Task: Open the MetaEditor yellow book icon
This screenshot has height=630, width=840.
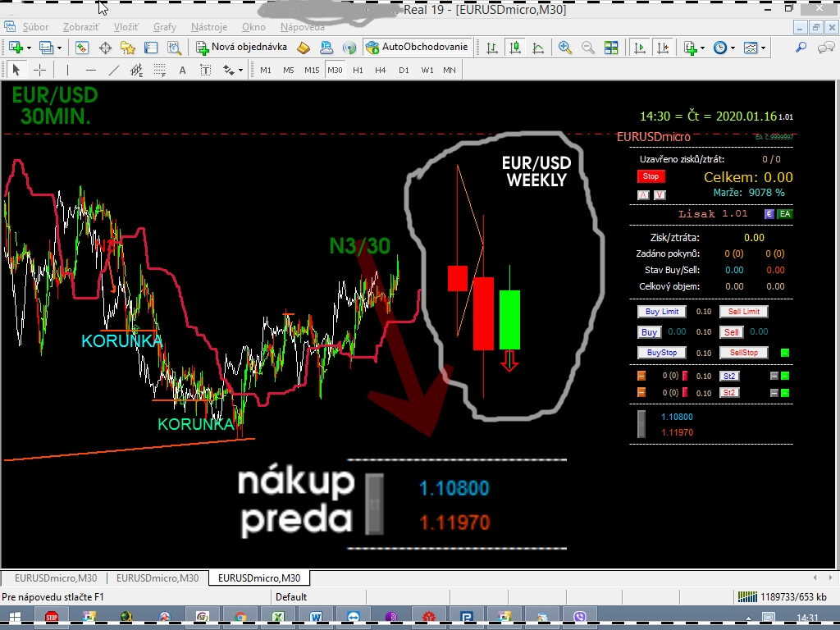Action: (x=304, y=48)
